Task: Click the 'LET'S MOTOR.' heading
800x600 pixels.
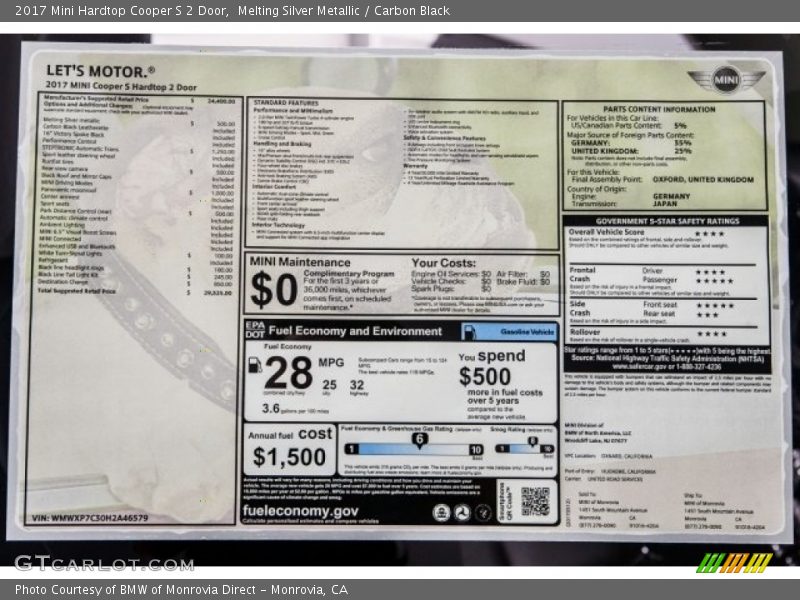Action: pyautogui.click(x=101, y=71)
